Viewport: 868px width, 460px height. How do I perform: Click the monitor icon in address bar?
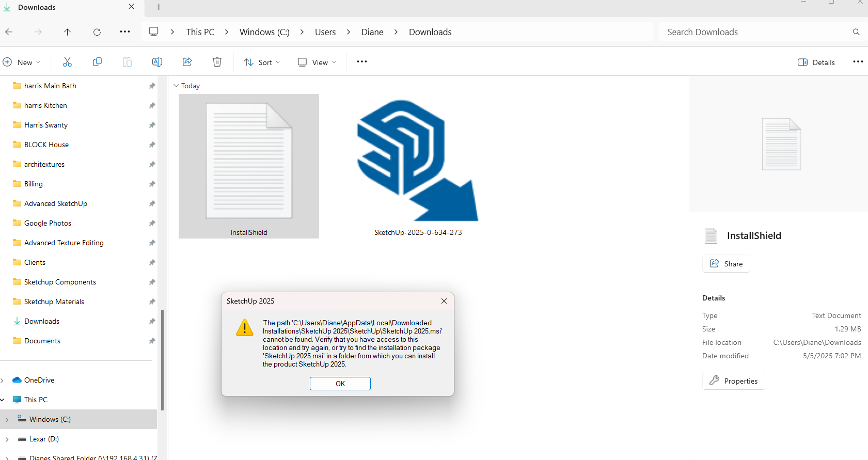(x=153, y=31)
